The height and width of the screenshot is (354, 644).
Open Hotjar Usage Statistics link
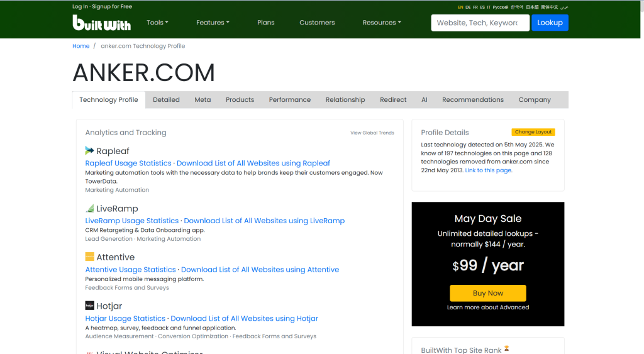coord(125,318)
